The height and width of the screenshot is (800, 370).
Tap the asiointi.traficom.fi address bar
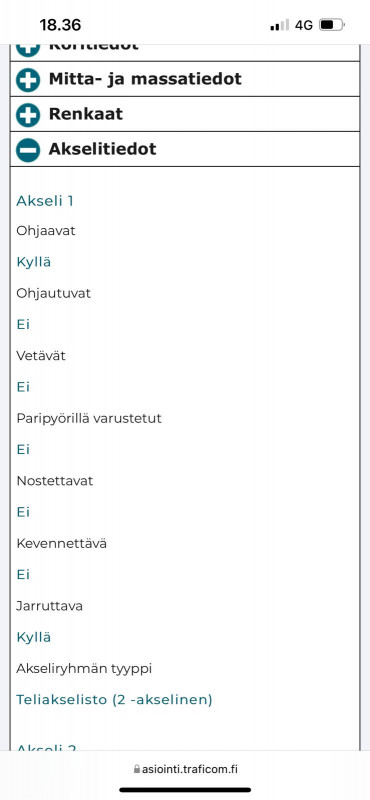[185, 769]
